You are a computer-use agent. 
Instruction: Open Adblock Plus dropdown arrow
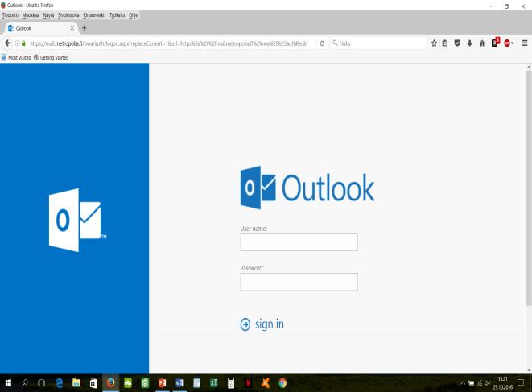512,43
